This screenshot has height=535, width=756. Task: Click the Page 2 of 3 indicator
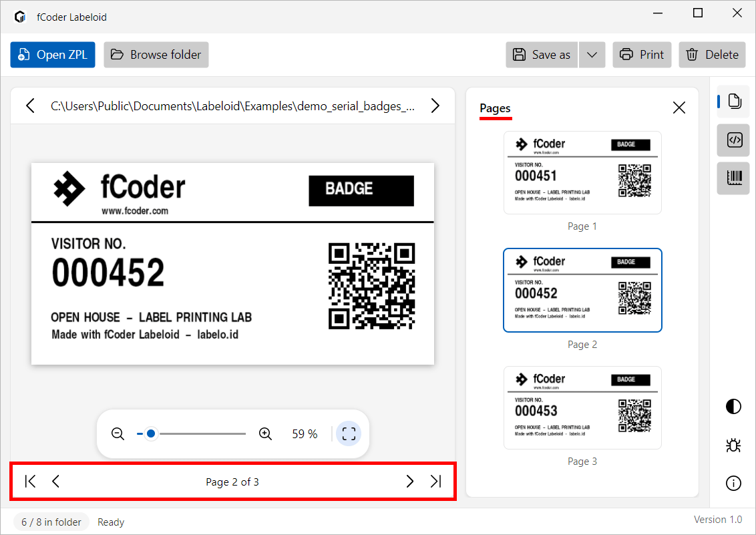point(232,482)
